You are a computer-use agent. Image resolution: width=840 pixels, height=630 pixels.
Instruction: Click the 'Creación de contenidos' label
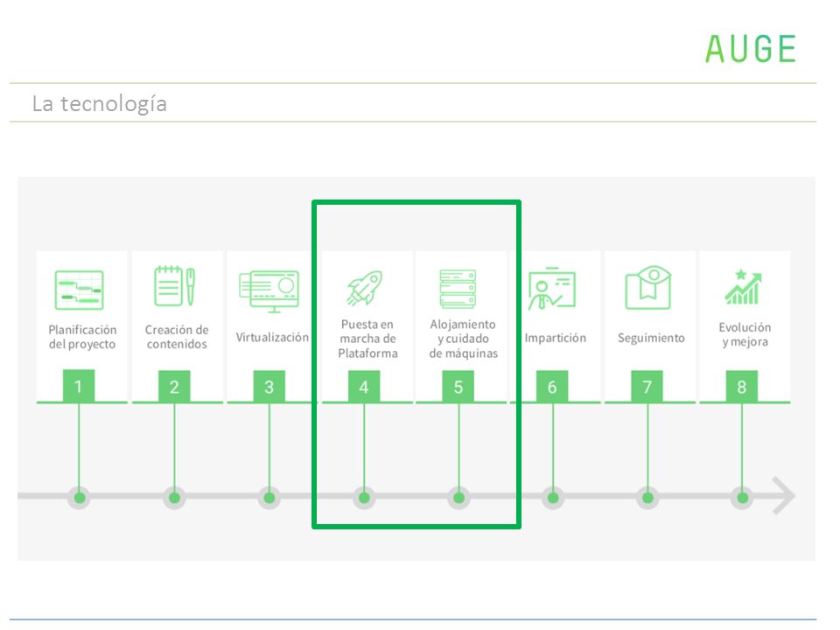point(177,336)
